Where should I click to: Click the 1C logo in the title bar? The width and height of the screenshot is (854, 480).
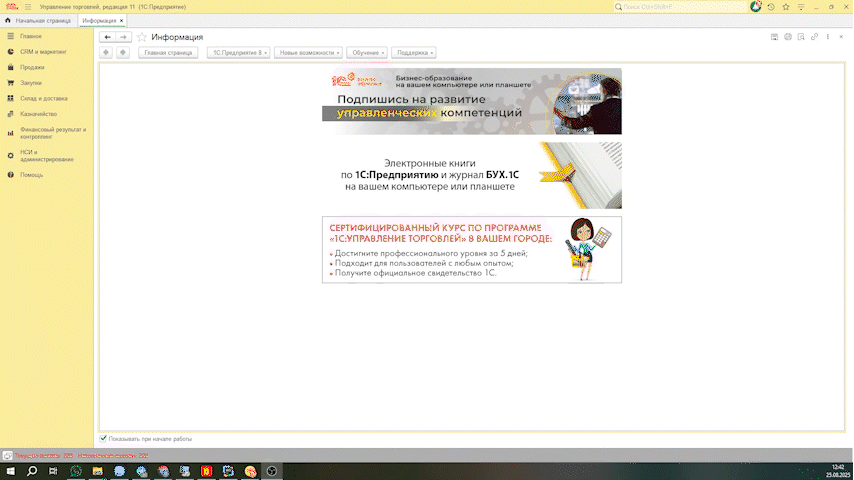pos(11,7)
